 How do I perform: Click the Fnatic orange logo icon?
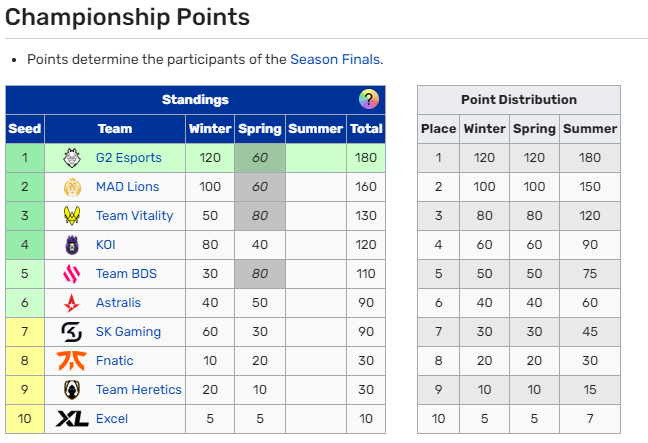tap(72, 361)
